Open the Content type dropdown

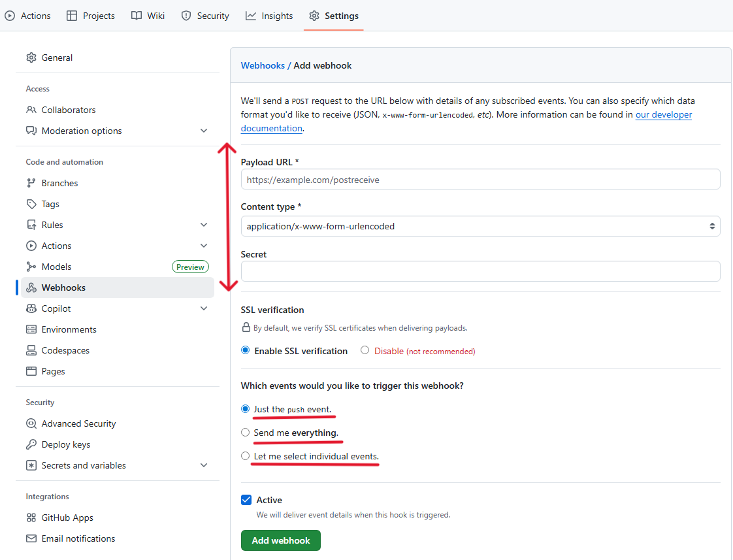coord(480,226)
